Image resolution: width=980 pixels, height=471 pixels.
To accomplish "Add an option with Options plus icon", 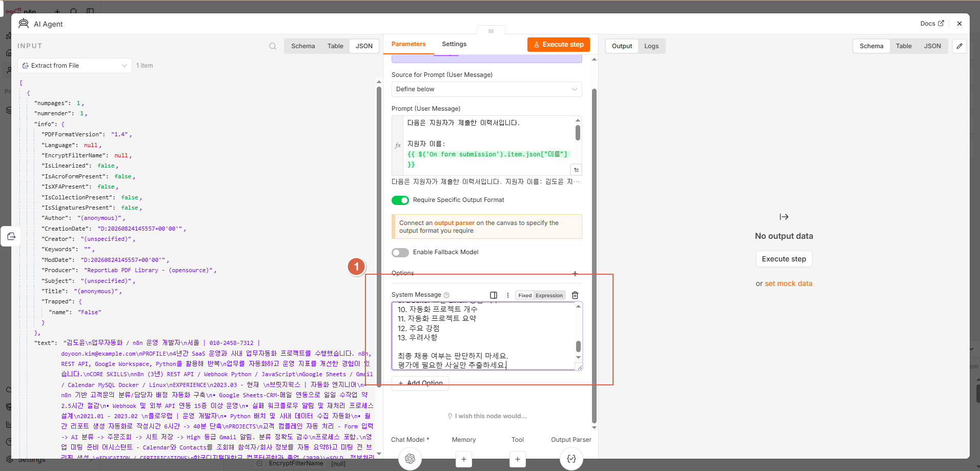I will [x=575, y=274].
